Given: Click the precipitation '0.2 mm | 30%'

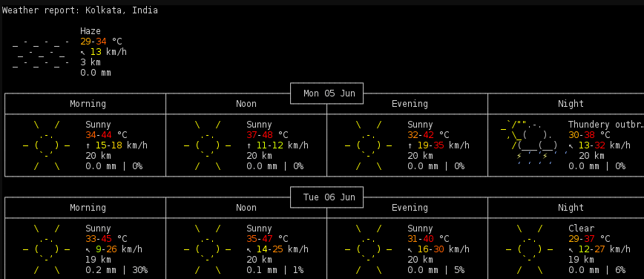Looking at the screenshot, I should 116,270.
